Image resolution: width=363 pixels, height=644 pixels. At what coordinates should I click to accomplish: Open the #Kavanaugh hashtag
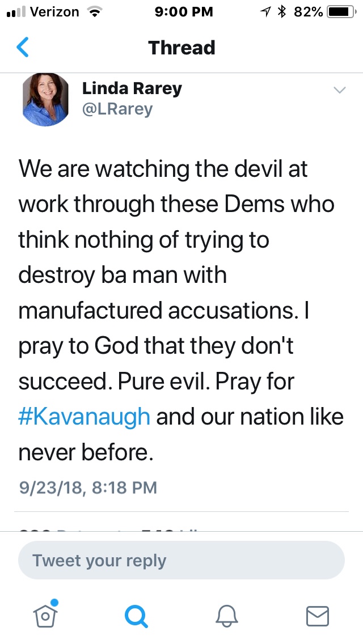pyautogui.click(x=85, y=417)
